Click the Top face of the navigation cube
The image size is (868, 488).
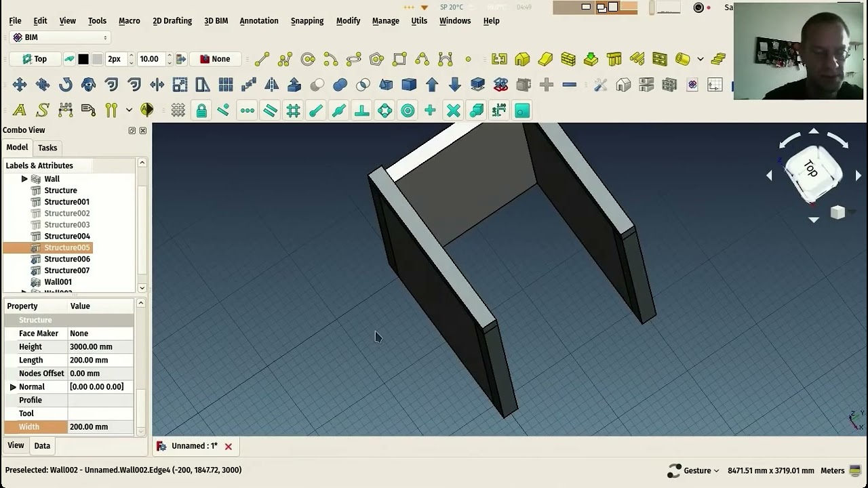coord(811,168)
